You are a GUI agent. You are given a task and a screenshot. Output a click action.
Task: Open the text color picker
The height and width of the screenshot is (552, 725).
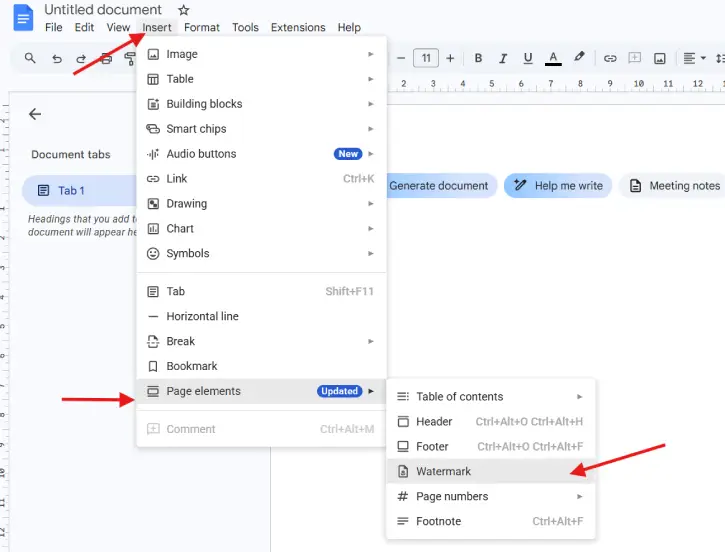point(553,58)
